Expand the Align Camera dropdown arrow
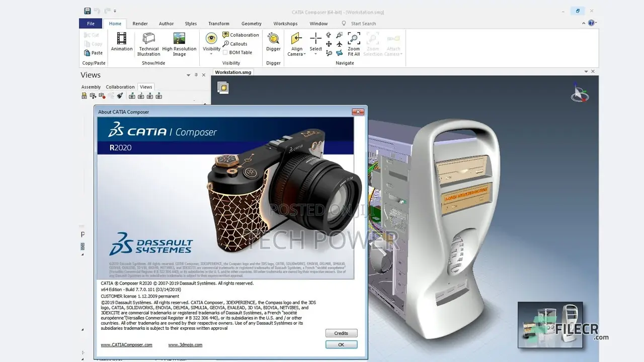This screenshot has width=644, height=362. (x=304, y=54)
